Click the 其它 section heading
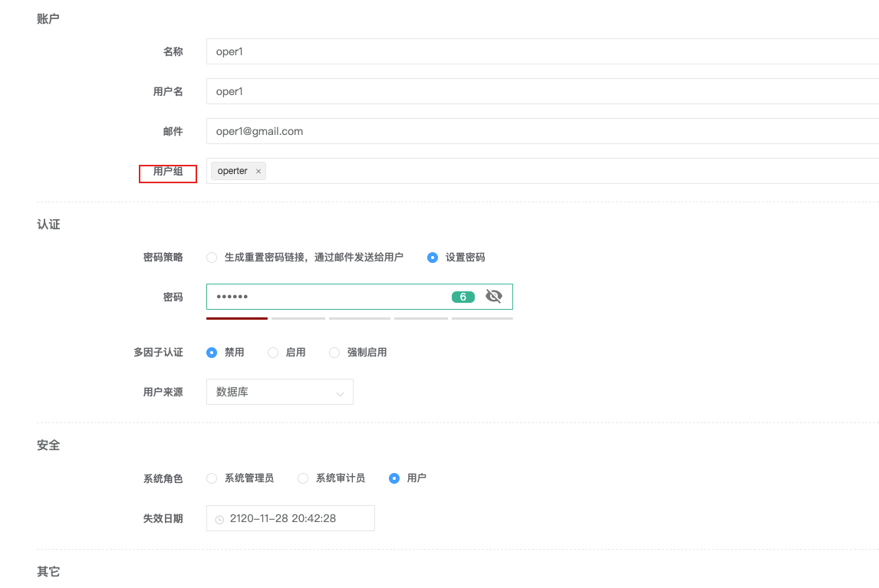This screenshot has width=879, height=588. [x=48, y=571]
